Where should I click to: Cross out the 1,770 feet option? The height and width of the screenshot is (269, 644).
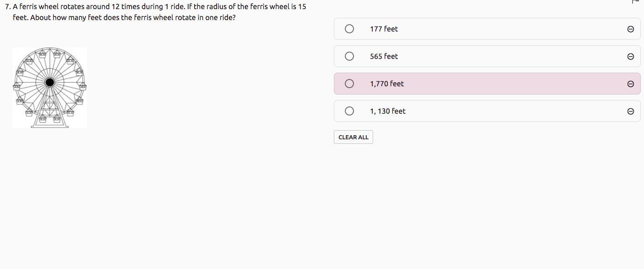point(630,84)
